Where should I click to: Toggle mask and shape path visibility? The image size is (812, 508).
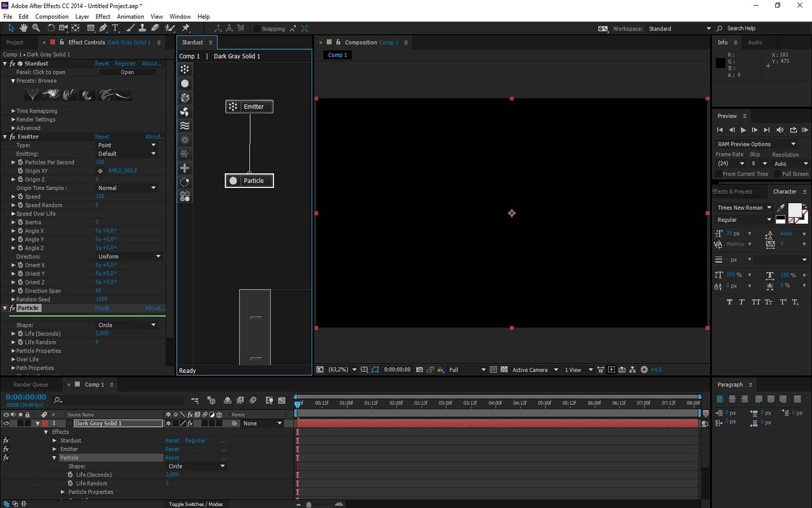click(x=375, y=370)
